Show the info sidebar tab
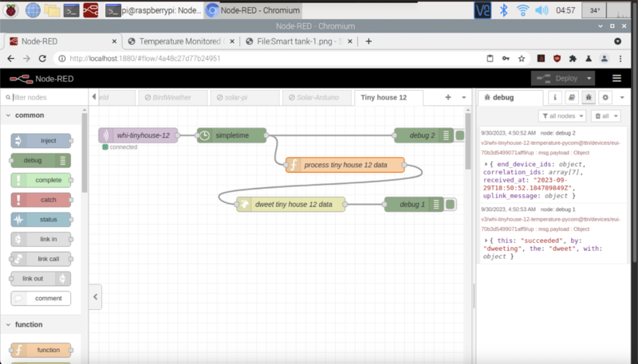The image size is (638, 364). (554, 97)
